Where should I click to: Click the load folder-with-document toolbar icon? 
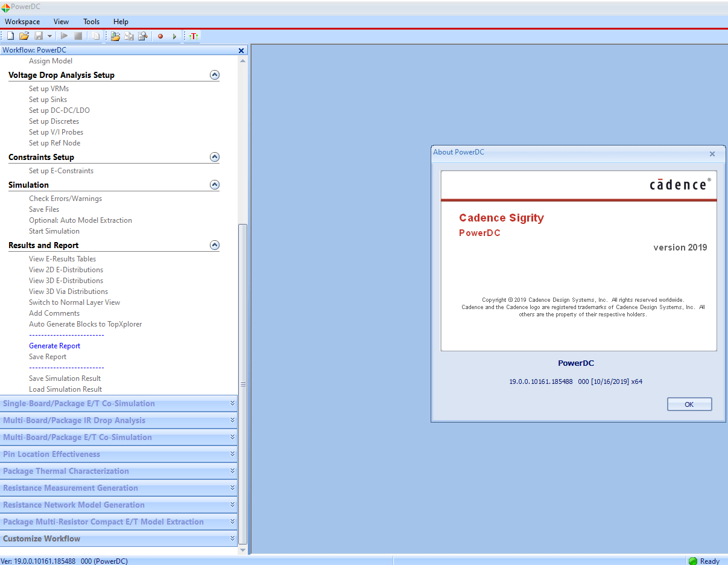115,36
